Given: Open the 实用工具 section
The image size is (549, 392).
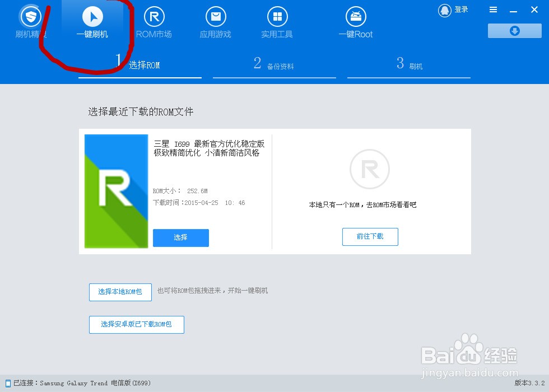Looking at the screenshot, I should (x=277, y=23).
